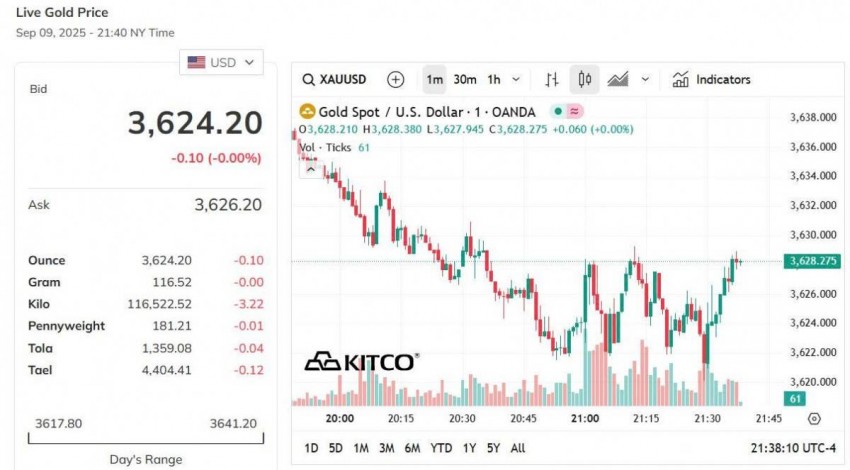Click the compare/add symbol plus icon
Screen dimensions: 850x470
pos(396,80)
